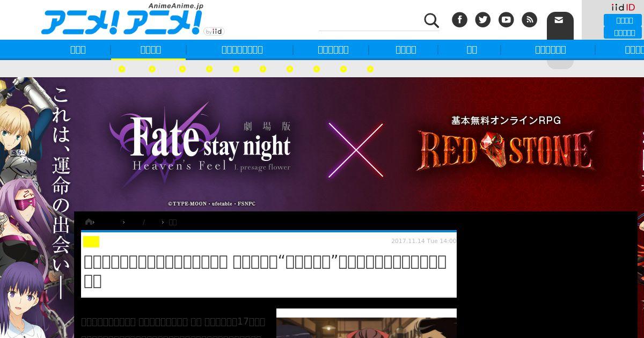Click the neon pink X in the banner
Image resolution: width=644 pixels, height=338 pixels.
pyautogui.click(x=356, y=150)
